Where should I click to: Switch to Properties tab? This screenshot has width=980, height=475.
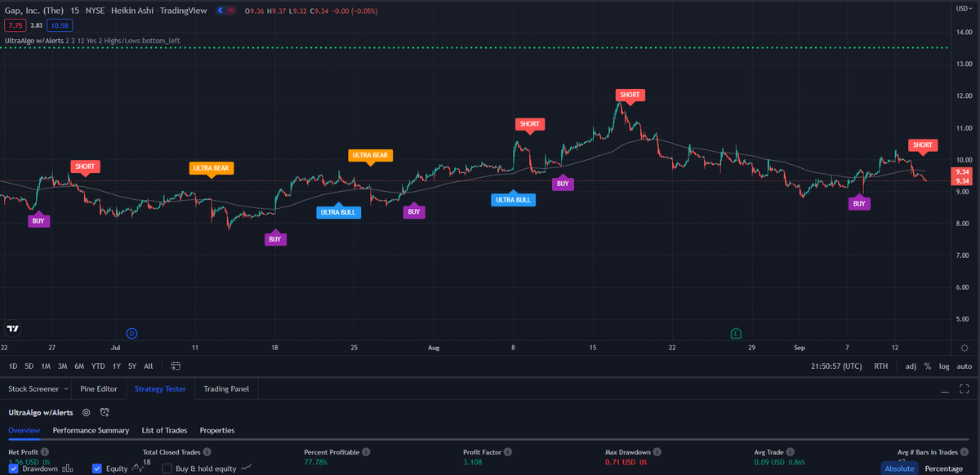(216, 430)
